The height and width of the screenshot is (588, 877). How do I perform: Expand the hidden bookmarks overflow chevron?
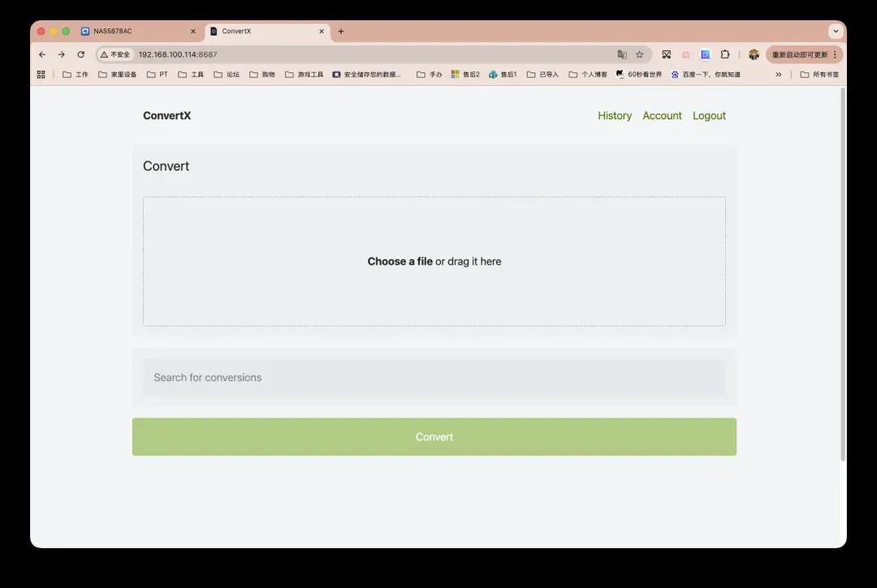778,74
